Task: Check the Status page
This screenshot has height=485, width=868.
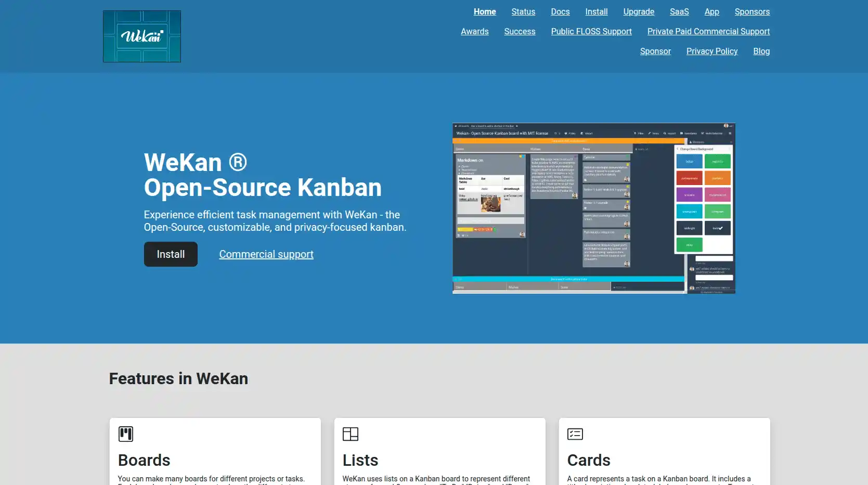Action: (523, 11)
